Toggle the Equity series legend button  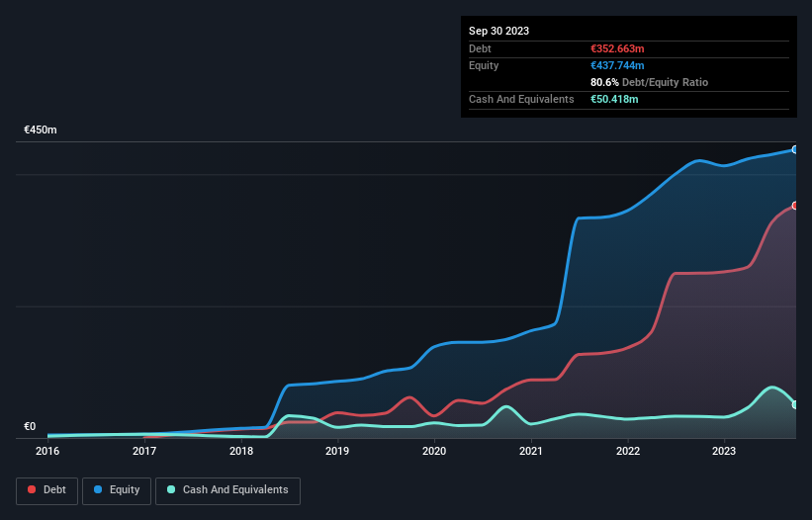(x=117, y=490)
